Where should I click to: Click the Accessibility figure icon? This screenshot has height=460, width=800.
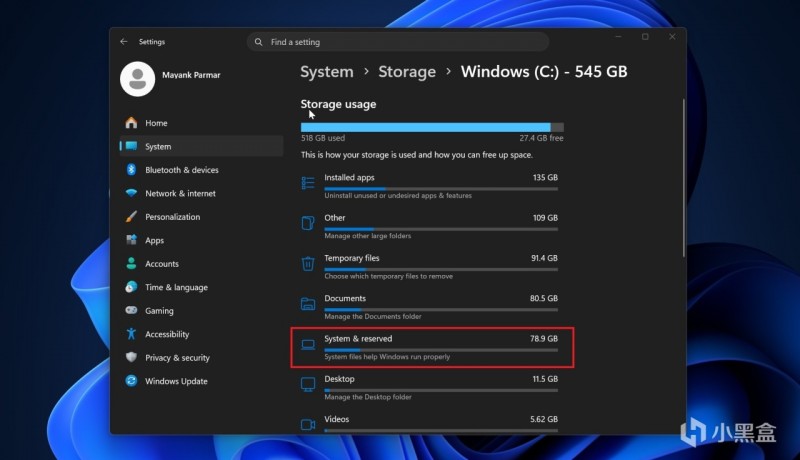click(131, 334)
